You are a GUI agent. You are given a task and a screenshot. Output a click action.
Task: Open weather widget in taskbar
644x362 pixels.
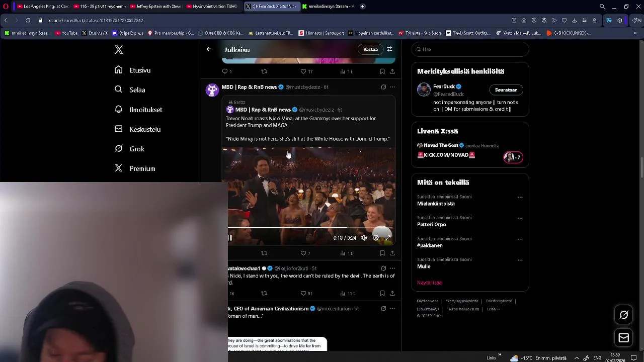coord(539,358)
